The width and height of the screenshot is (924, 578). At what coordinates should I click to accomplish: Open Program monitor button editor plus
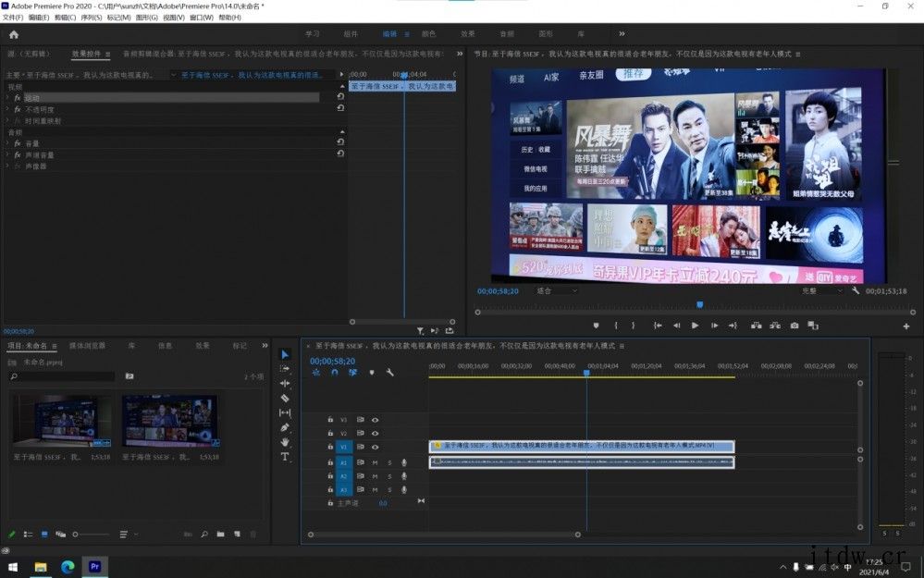tap(906, 326)
